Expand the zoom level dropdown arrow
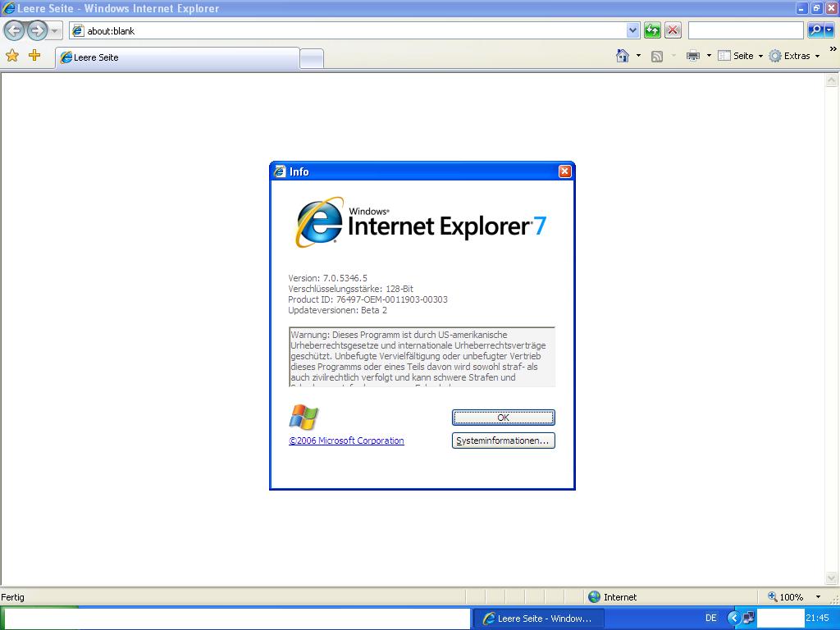The width and height of the screenshot is (840, 630). (818, 597)
